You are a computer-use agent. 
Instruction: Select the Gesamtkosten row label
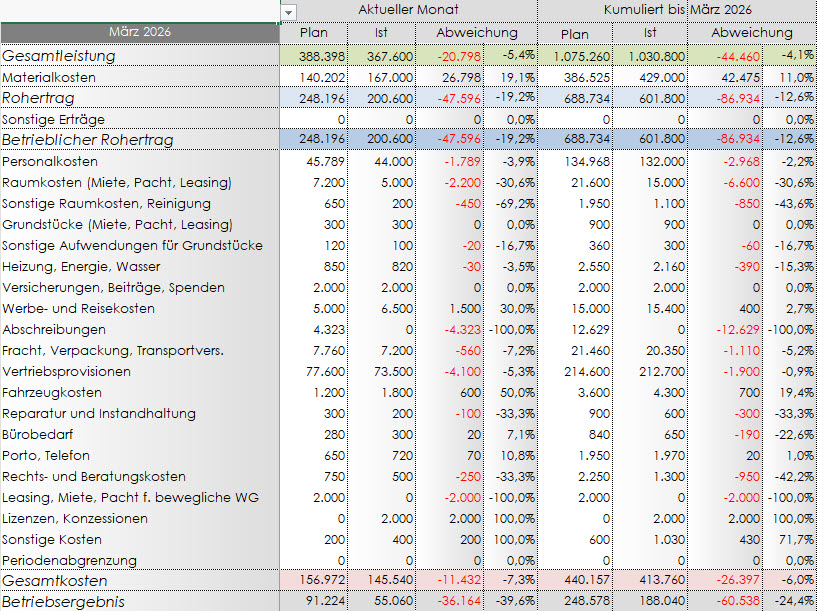pos(54,581)
